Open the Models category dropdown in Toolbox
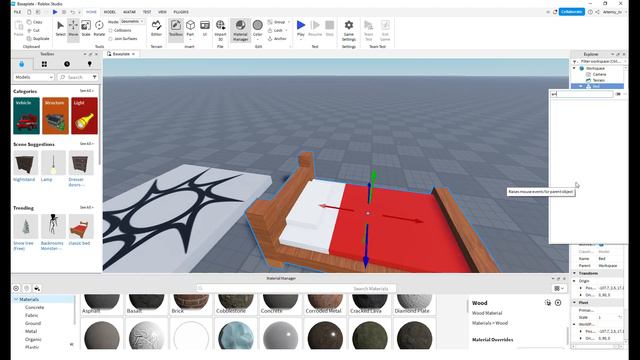Image resolution: width=640 pixels, height=360 pixels. point(34,77)
